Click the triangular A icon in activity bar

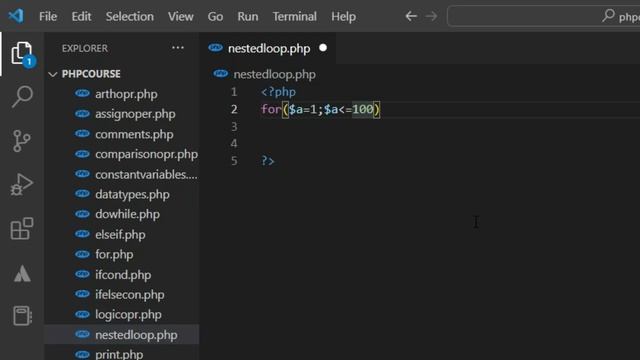(22, 273)
